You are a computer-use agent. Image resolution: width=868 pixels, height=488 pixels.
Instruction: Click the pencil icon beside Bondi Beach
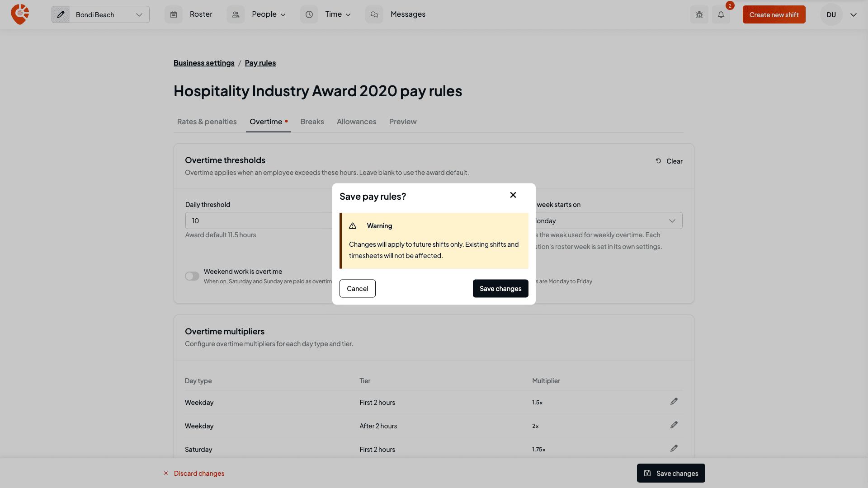[61, 14]
